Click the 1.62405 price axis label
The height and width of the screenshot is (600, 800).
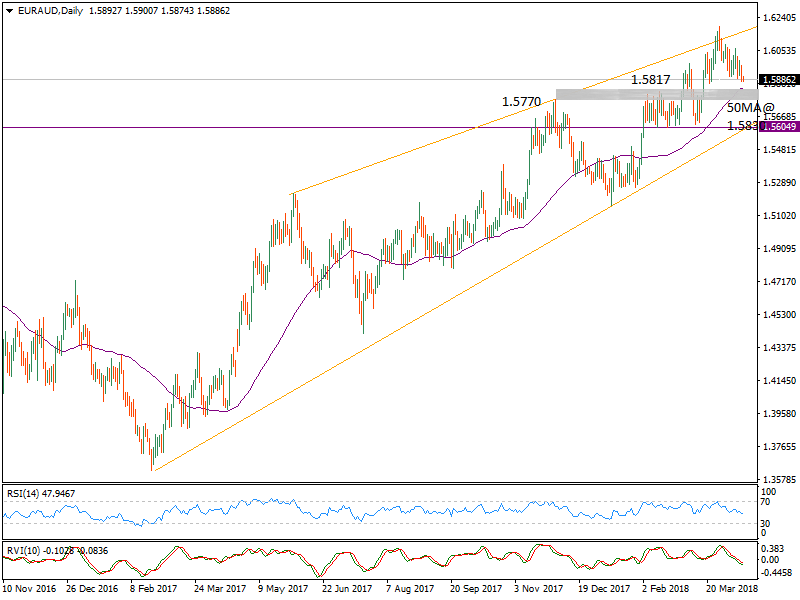pyautogui.click(x=779, y=18)
